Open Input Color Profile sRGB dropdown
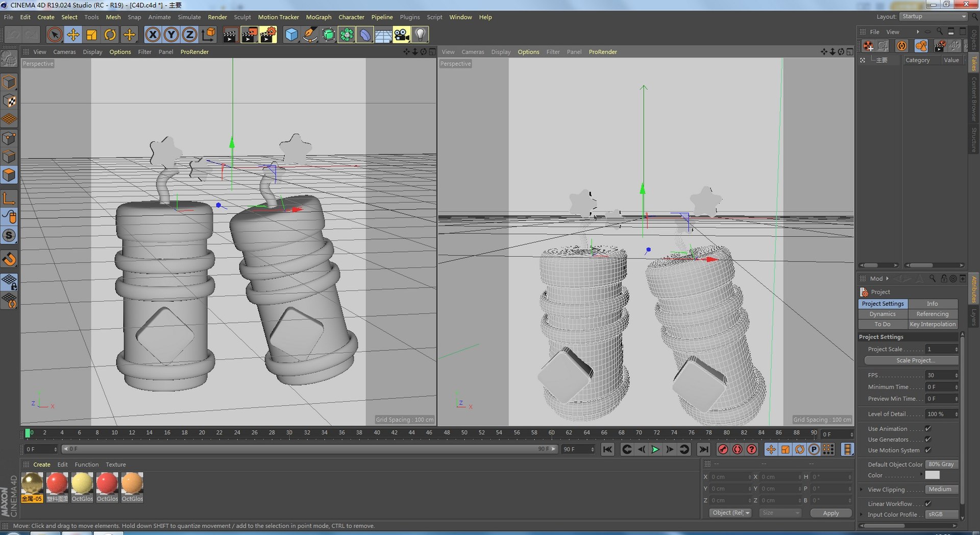 [x=942, y=514]
